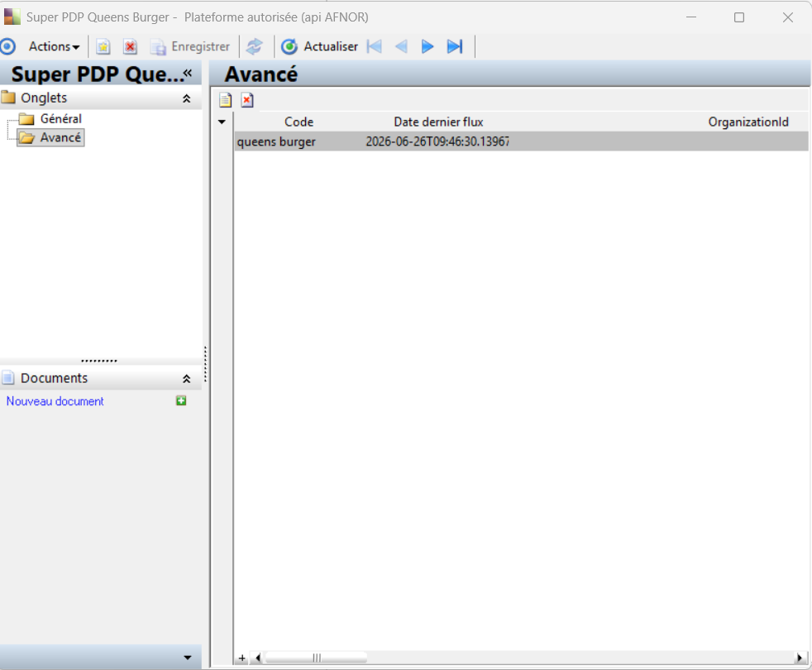Image resolution: width=812 pixels, height=670 pixels.
Task: Maximize the Super PDP Queens Burger window
Action: [x=739, y=17]
